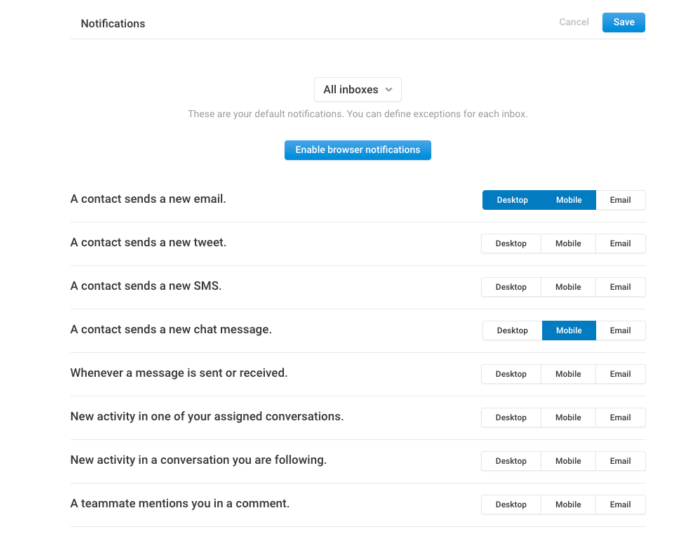This screenshot has height=534, width=700.
Task: Turn off Mobile for new chat message
Action: click(x=569, y=330)
